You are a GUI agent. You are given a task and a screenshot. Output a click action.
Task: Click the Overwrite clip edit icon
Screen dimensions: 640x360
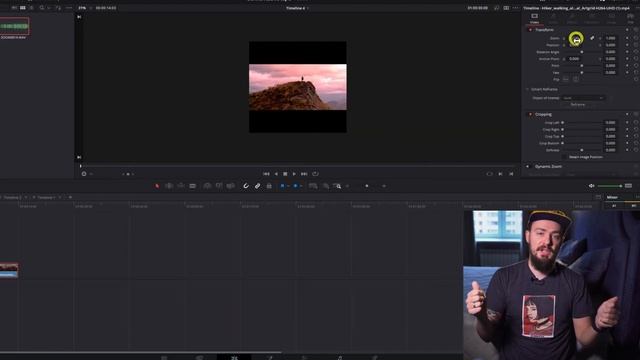click(219, 186)
